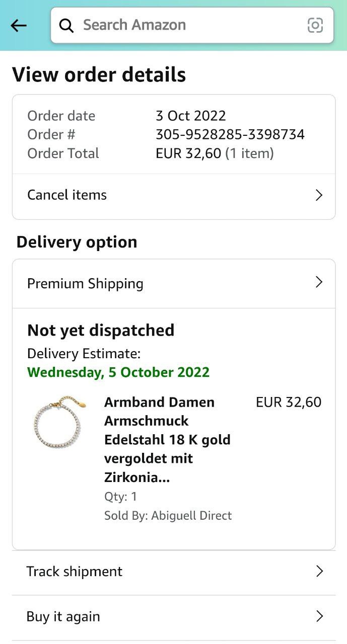The width and height of the screenshot is (347, 644).
Task: Tap the Order Total EUR 32,60 text
Action: [x=188, y=153]
